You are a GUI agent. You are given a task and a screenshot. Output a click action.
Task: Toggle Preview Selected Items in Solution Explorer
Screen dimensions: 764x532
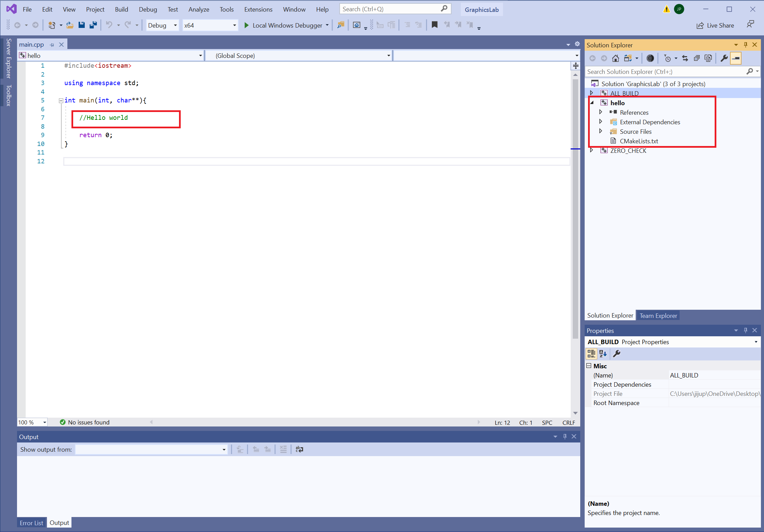[736, 58]
